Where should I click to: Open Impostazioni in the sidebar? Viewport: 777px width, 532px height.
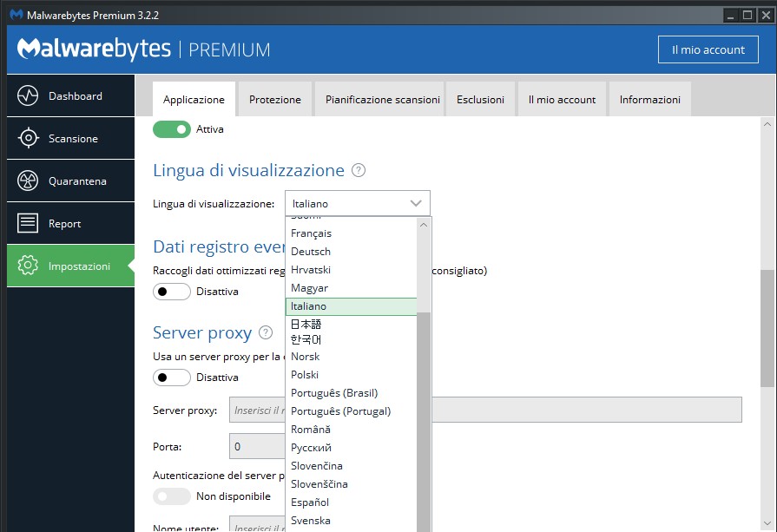tap(71, 266)
